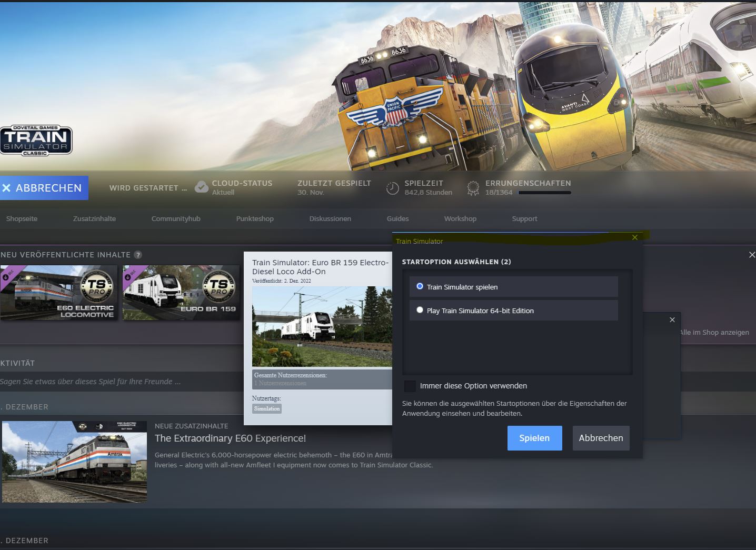Open the Support tab

tap(524, 218)
